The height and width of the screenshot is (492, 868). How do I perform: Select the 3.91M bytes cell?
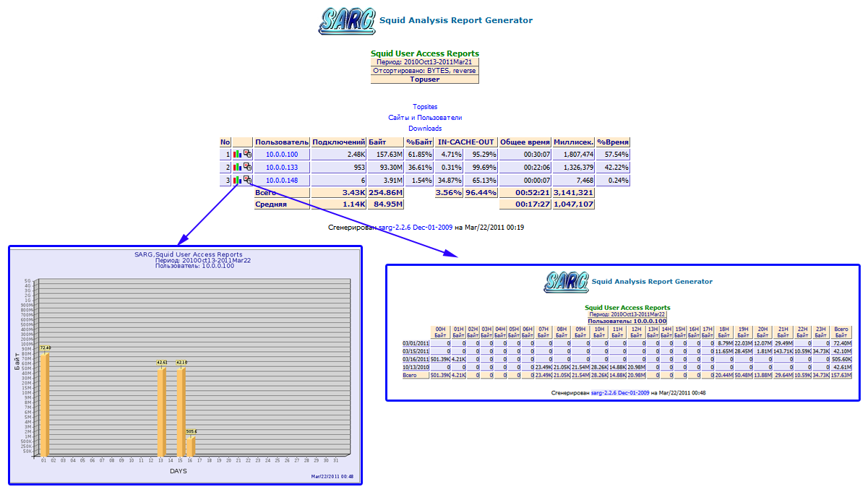click(385, 181)
